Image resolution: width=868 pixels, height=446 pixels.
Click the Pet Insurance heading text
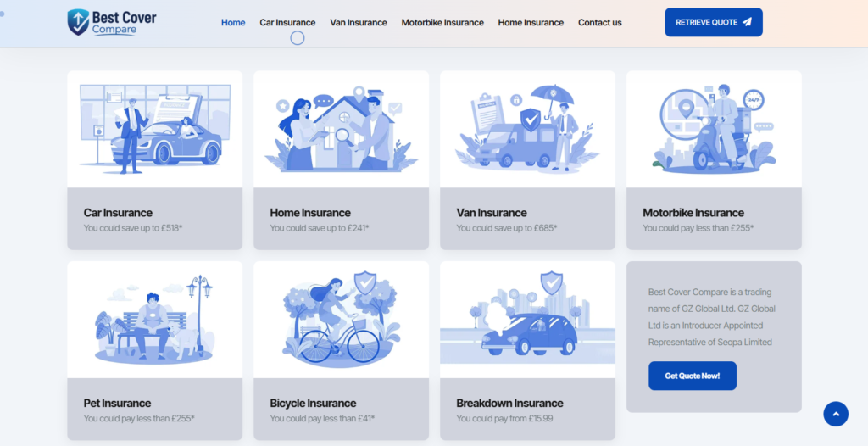117,404
